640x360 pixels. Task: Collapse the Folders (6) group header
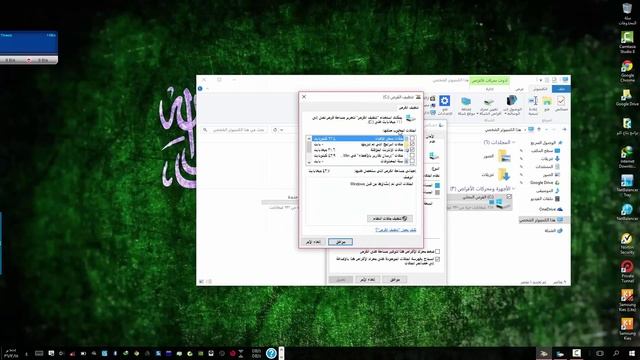click(513, 142)
